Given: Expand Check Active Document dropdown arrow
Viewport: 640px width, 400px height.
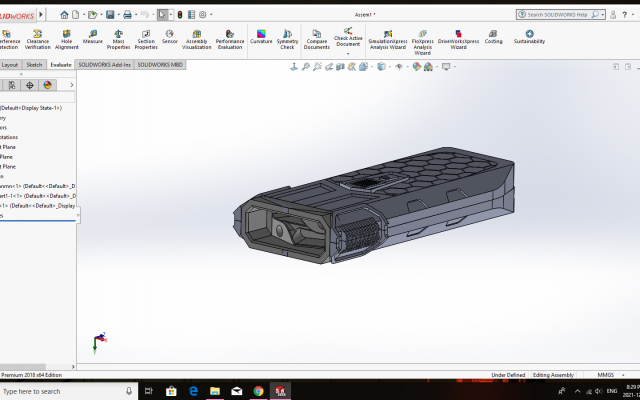Looking at the screenshot, I should tap(348, 53).
